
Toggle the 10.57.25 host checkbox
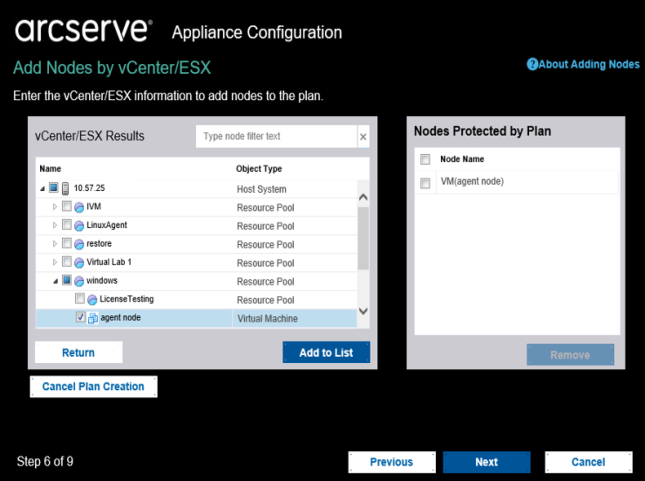click(53, 188)
